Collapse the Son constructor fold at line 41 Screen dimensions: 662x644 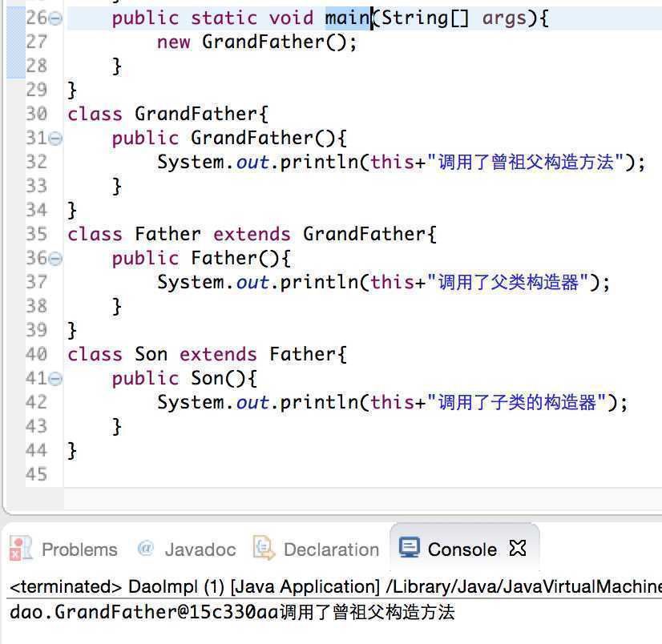point(56,379)
